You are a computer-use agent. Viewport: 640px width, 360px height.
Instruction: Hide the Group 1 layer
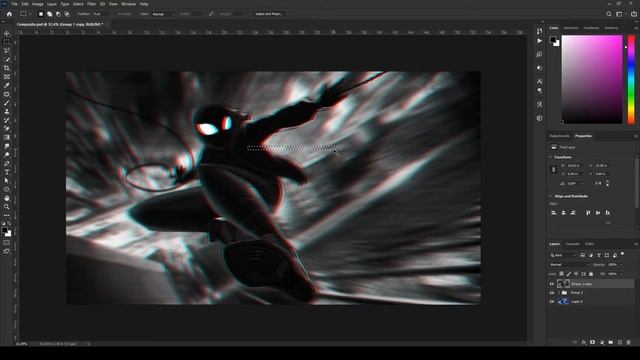(x=552, y=293)
